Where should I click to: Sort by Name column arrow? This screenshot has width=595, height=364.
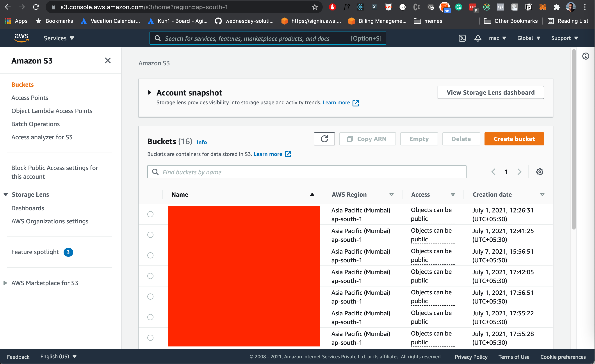tap(312, 194)
